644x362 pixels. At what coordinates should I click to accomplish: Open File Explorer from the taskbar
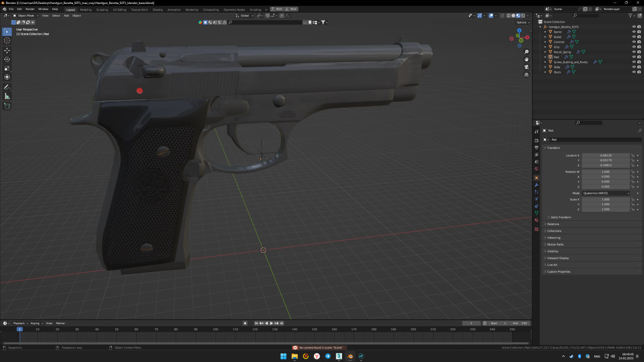click(x=294, y=356)
